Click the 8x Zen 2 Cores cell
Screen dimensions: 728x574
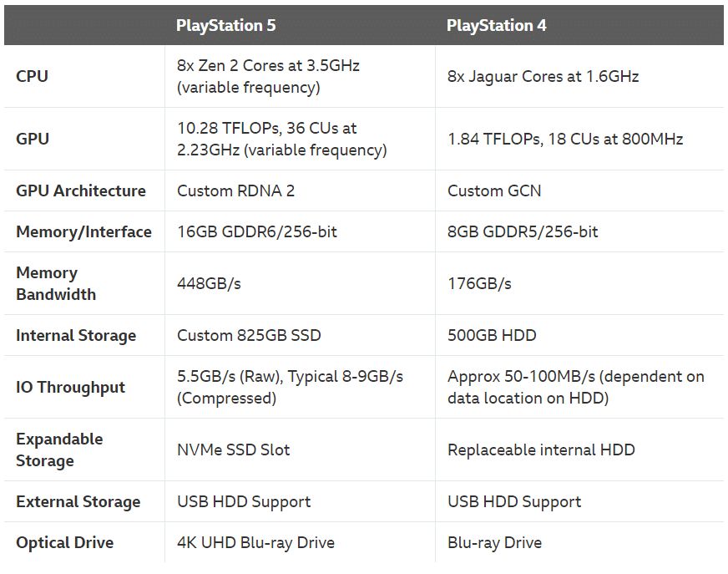click(268, 76)
